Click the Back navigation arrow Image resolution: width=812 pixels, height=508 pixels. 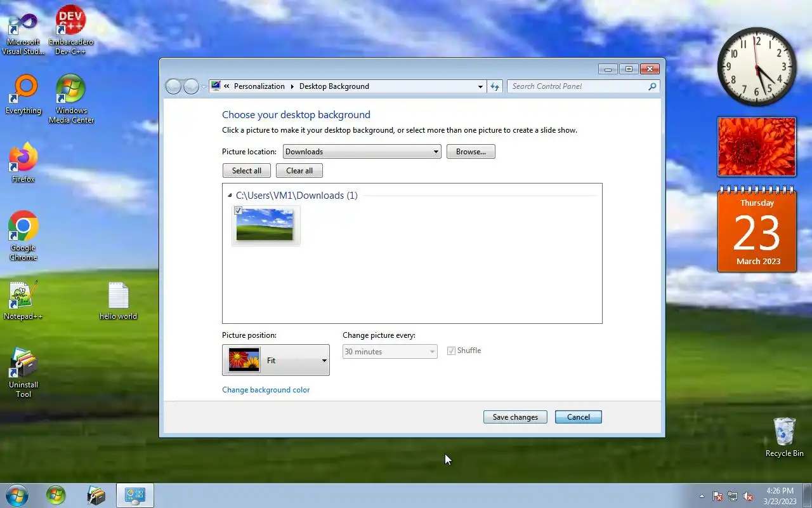174,86
